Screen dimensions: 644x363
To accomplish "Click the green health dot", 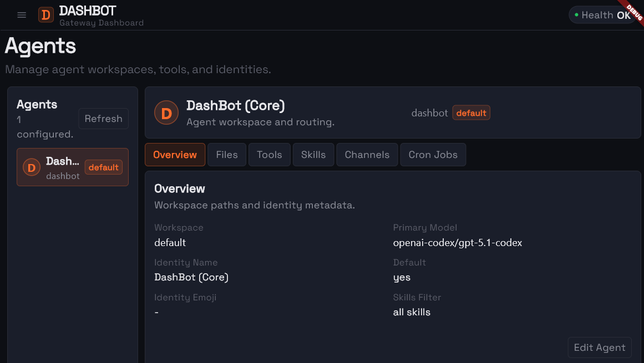I will pyautogui.click(x=577, y=14).
